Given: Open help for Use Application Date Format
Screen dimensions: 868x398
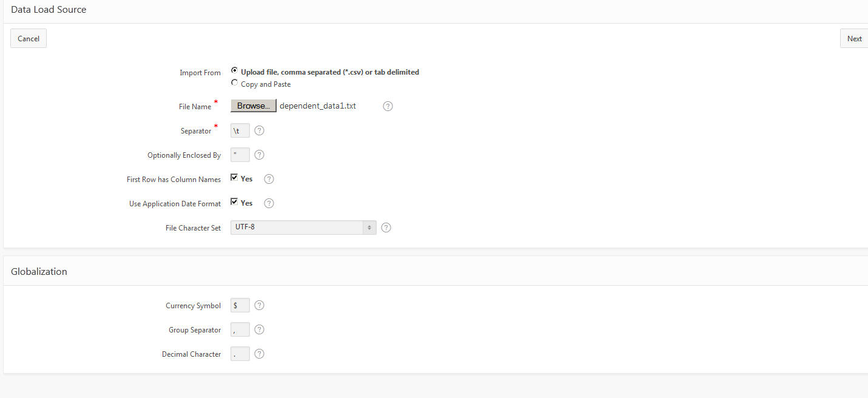Looking at the screenshot, I should point(269,203).
